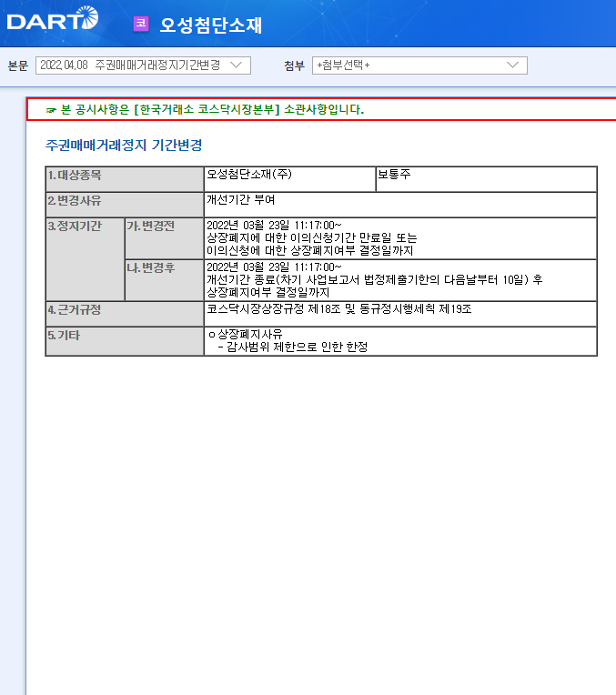This screenshot has width=616, height=695.
Task: Select the 나.변경후 label cell
Action: click(x=165, y=280)
